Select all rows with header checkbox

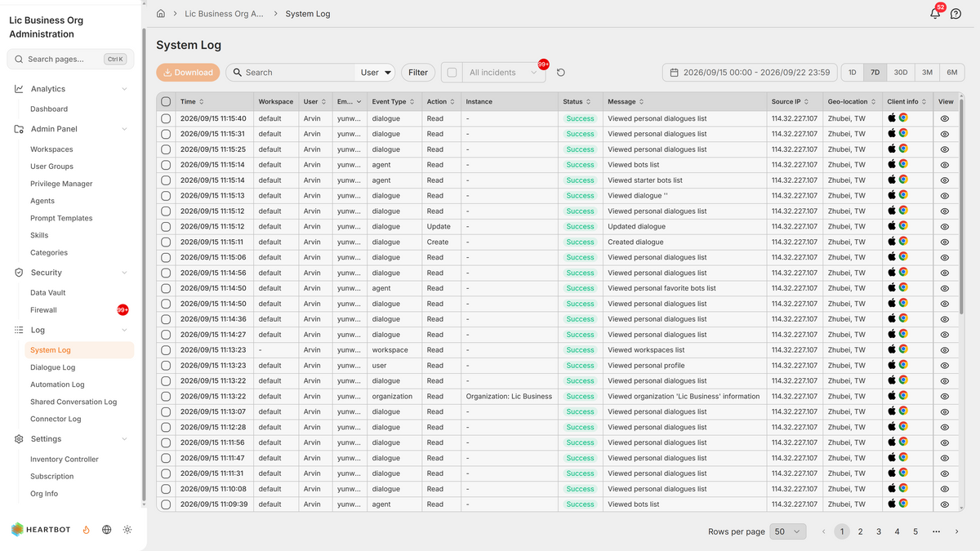tap(166, 102)
